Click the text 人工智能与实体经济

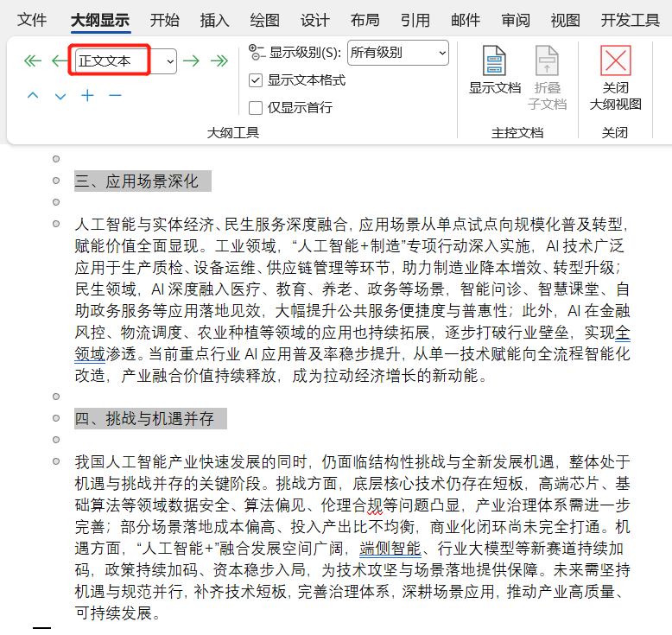144,225
